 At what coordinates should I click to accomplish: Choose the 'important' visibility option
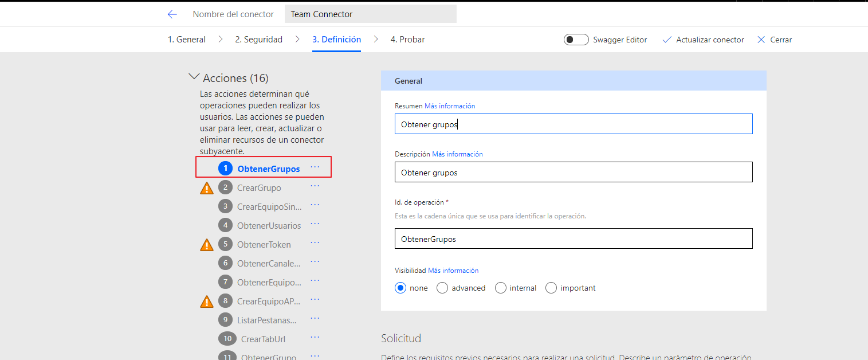(x=551, y=288)
